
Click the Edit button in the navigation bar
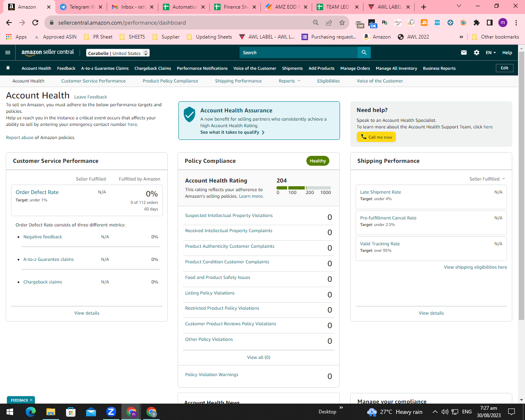pos(504,68)
